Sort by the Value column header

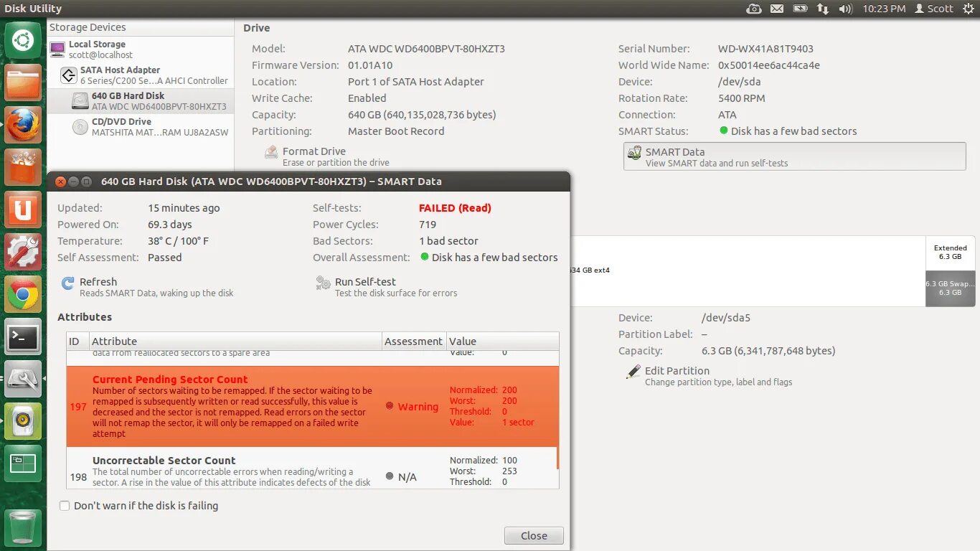coord(502,342)
